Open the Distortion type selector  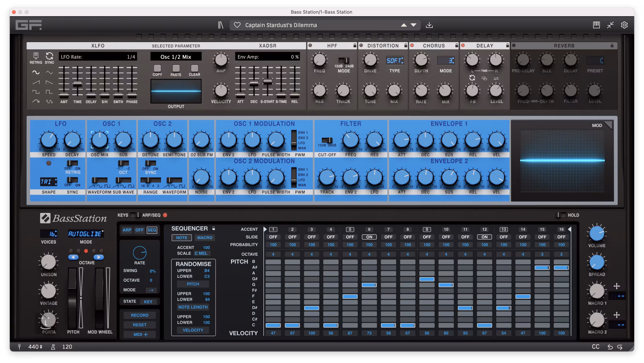tap(394, 61)
